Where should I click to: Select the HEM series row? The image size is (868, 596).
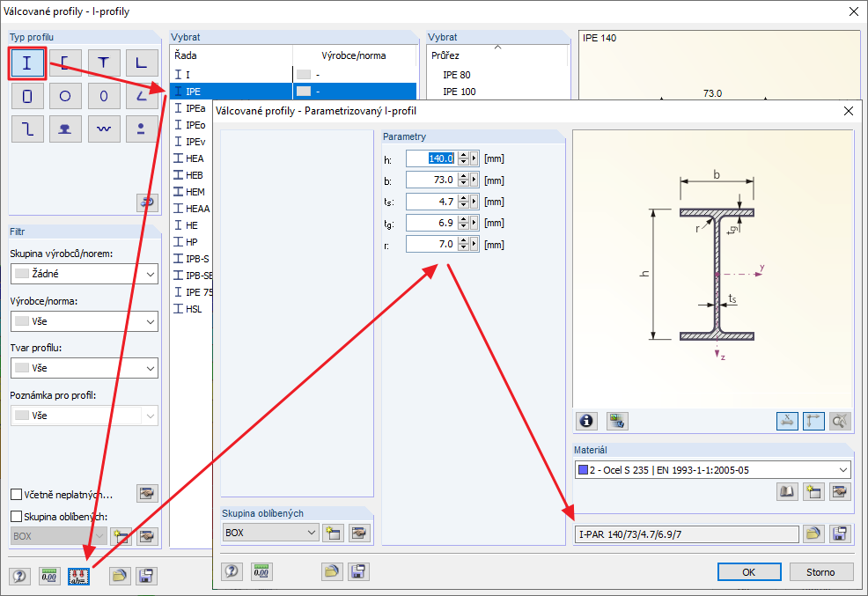[193, 191]
